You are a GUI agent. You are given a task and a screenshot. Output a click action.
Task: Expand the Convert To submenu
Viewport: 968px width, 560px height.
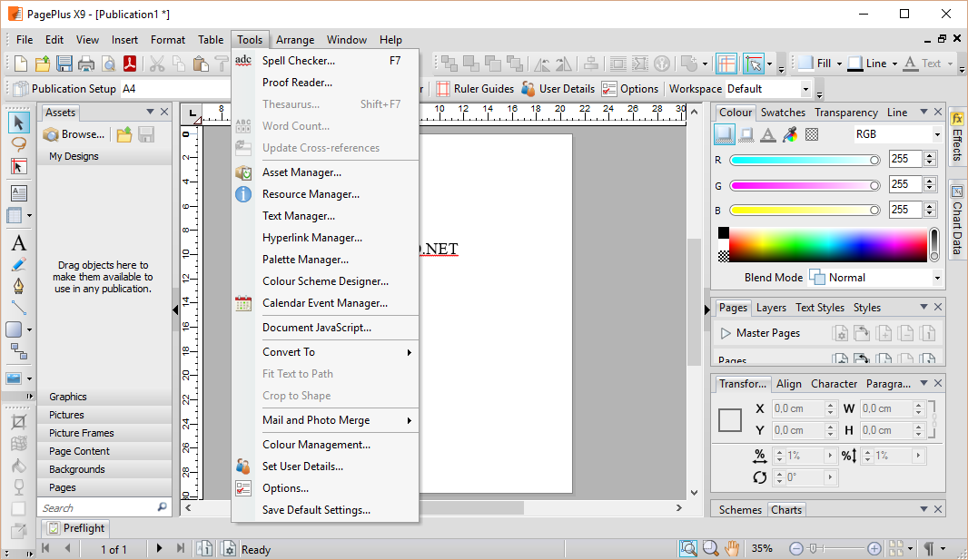[x=325, y=352]
